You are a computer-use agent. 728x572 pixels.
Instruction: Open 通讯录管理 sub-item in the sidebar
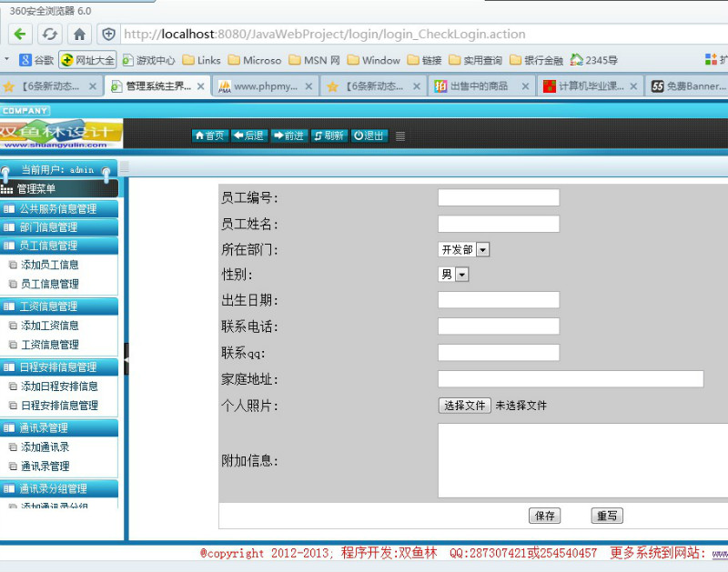(45, 467)
